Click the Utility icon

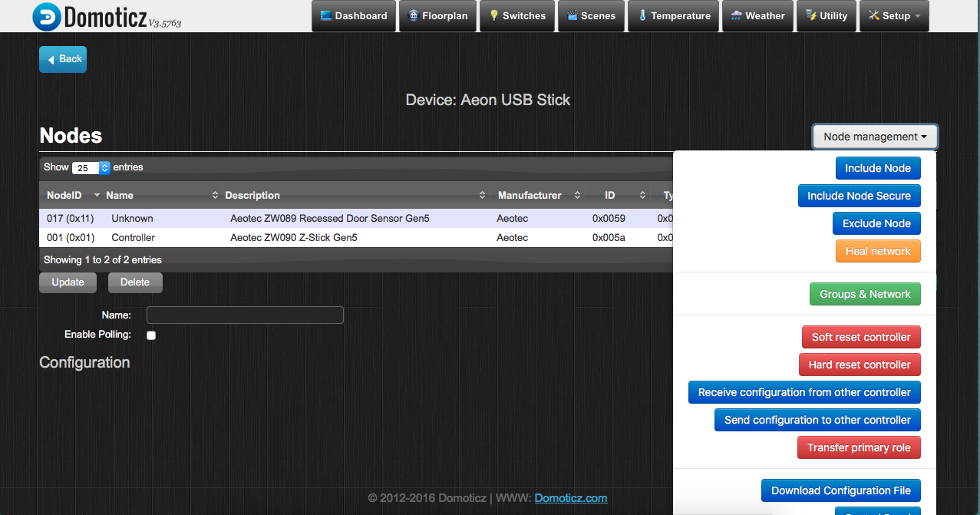click(x=811, y=15)
